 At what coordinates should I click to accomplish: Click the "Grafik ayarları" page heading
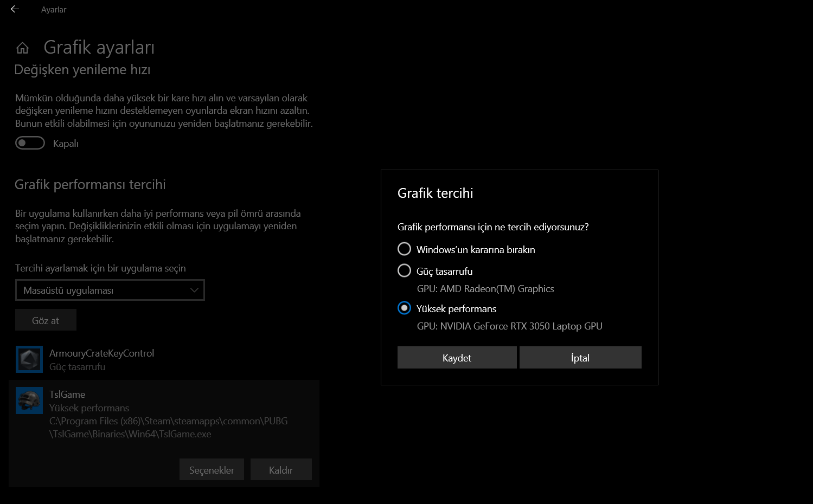99,48
